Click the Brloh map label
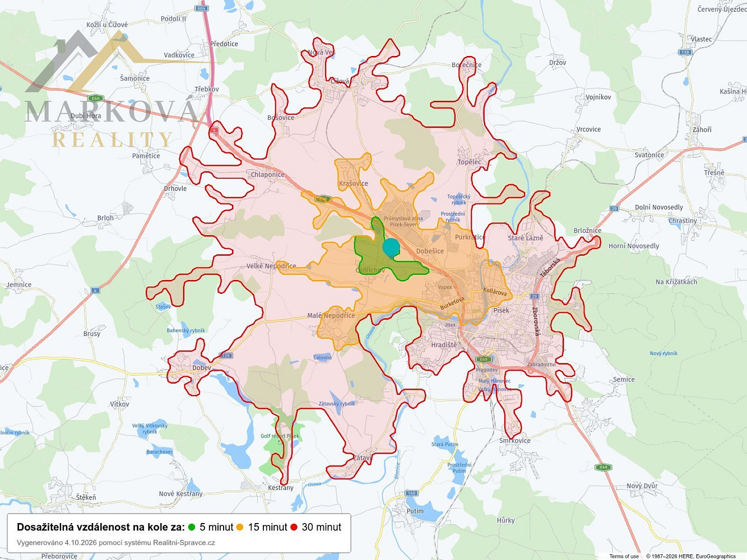The image size is (747, 560). click(x=105, y=218)
